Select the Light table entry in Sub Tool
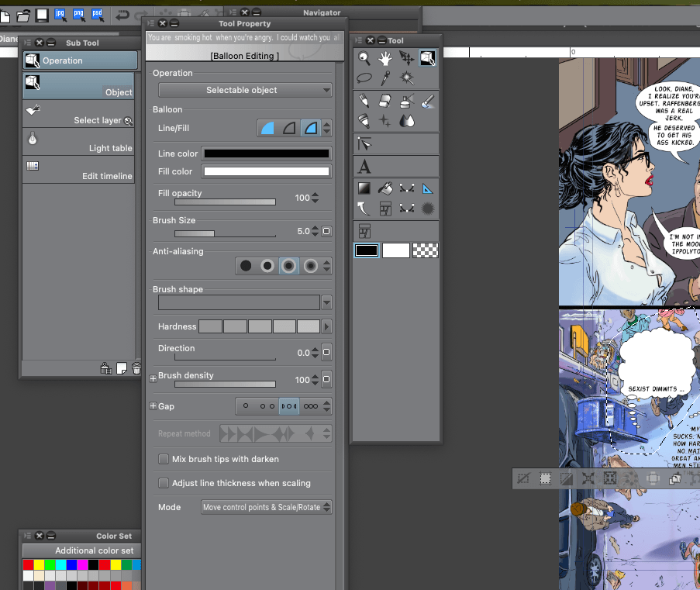 point(80,147)
